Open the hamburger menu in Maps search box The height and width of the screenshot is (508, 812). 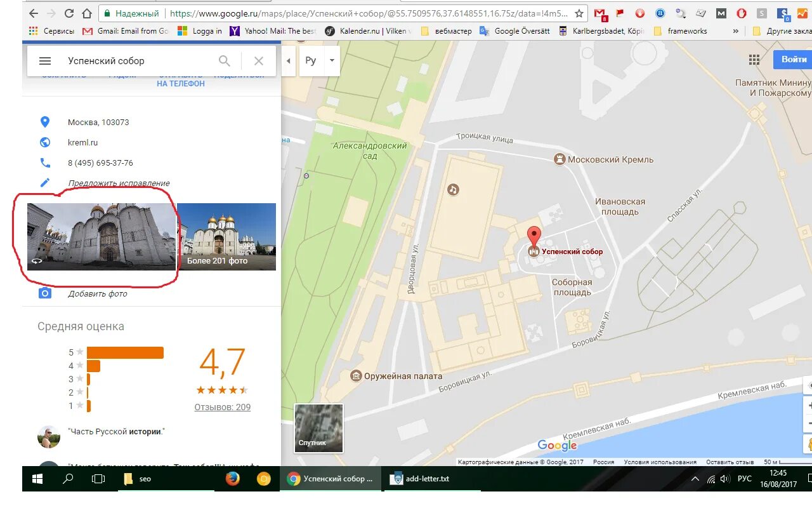pos(44,61)
